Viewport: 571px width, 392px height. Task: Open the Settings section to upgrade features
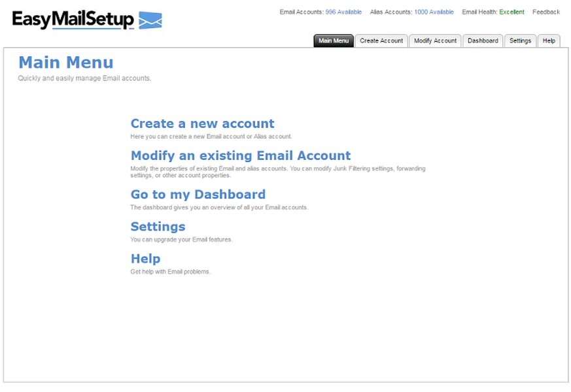[x=158, y=226]
